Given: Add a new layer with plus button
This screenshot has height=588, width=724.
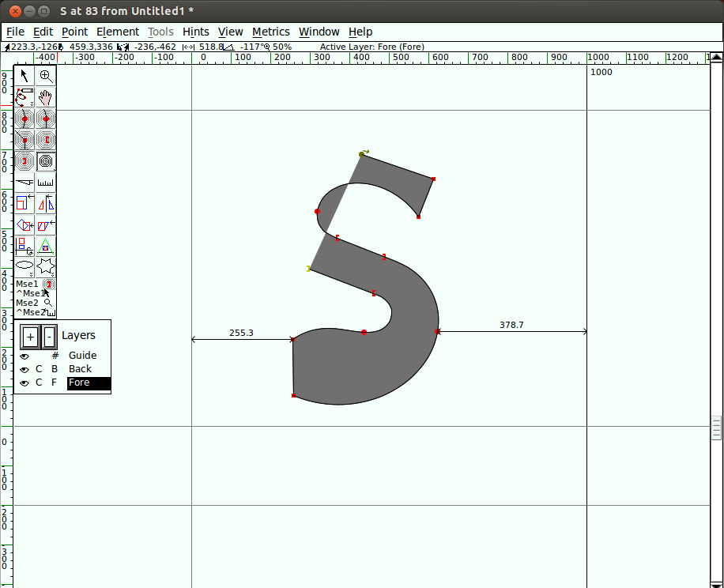Looking at the screenshot, I should point(31,337).
